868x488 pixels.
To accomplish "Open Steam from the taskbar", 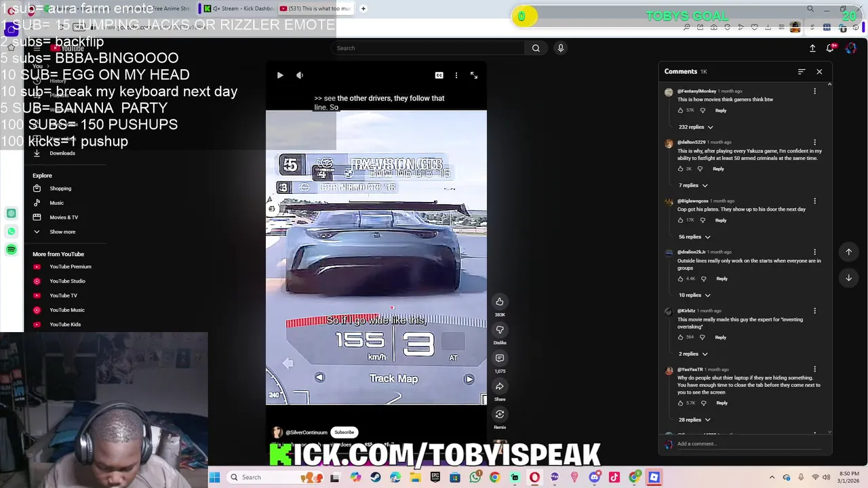I will point(376,477).
